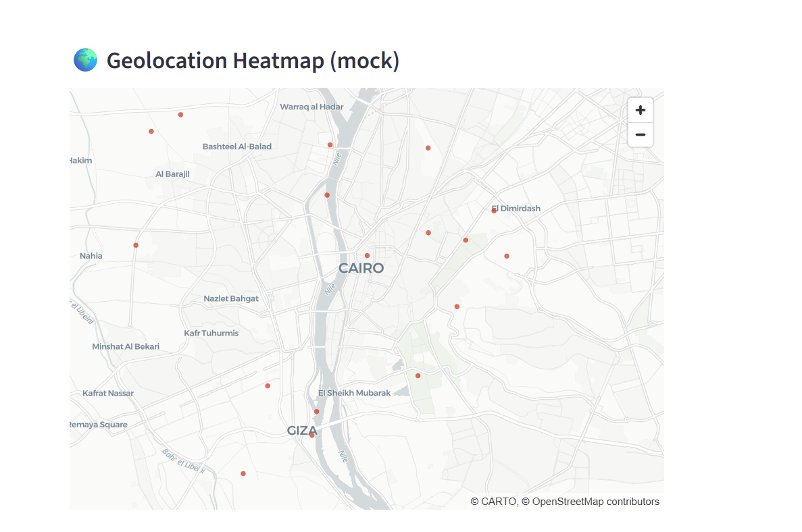
Task: Select the marker near Warraq al Hadar
Action: 329,144
